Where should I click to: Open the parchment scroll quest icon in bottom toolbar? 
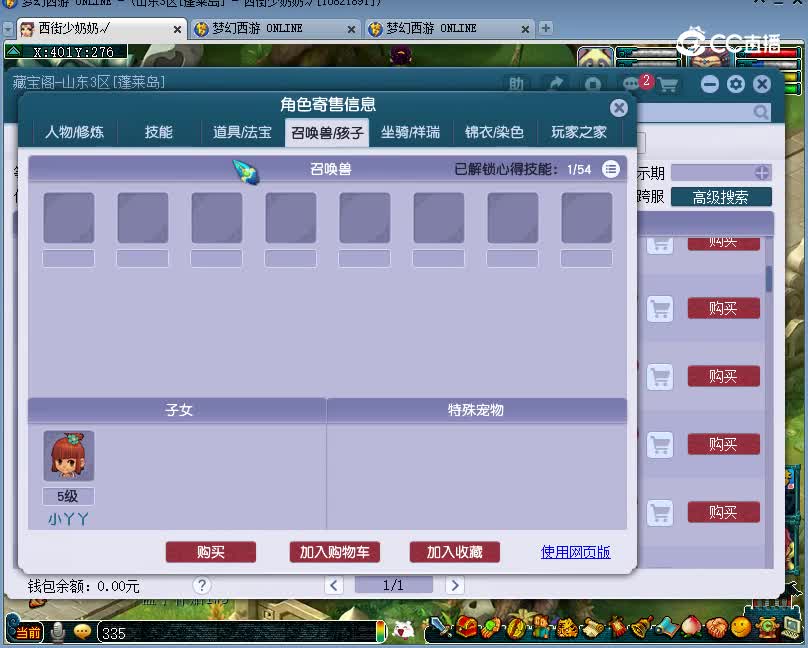point(593,627)
